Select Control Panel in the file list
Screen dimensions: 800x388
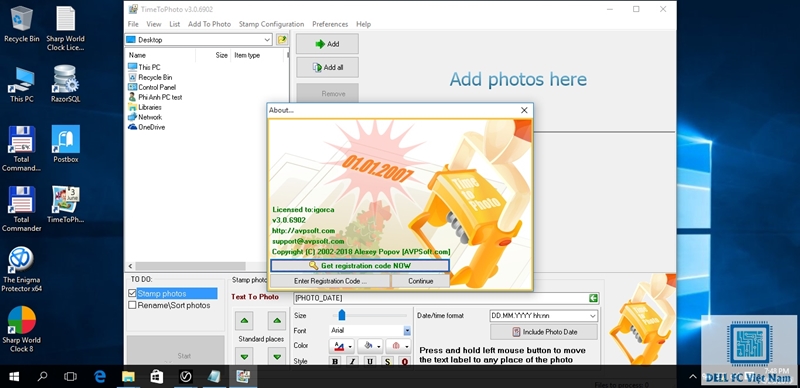click(x=152, y=87)
